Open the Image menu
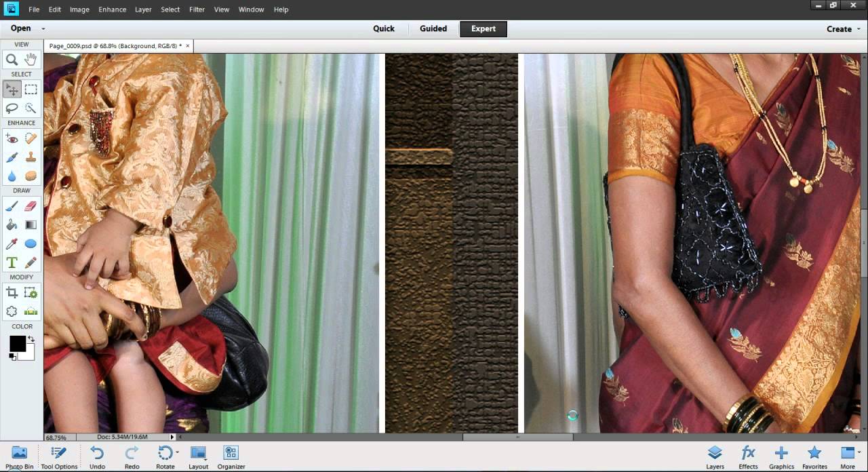The width and height of the screenshot is (868, 472). [79, 9]
